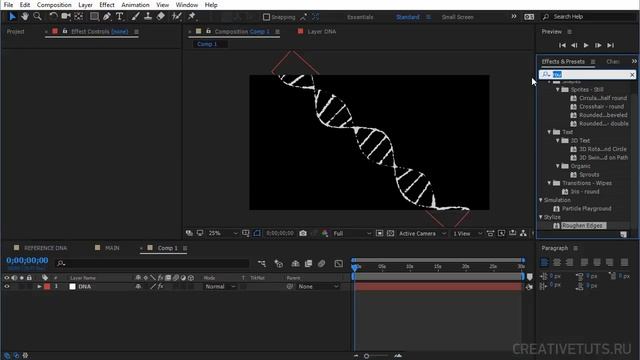Switch to the Essentials workspace
Image resolution: width=640 pixels, height=360 pixels.
coord(360,17)
